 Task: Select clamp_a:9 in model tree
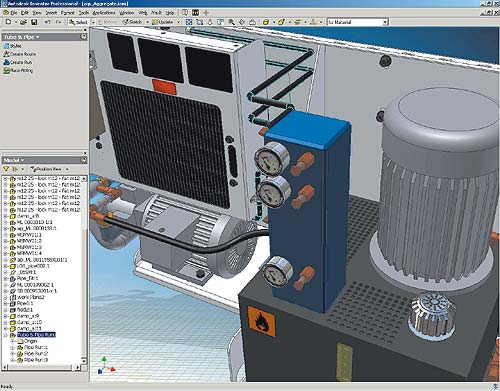(28, 316)
